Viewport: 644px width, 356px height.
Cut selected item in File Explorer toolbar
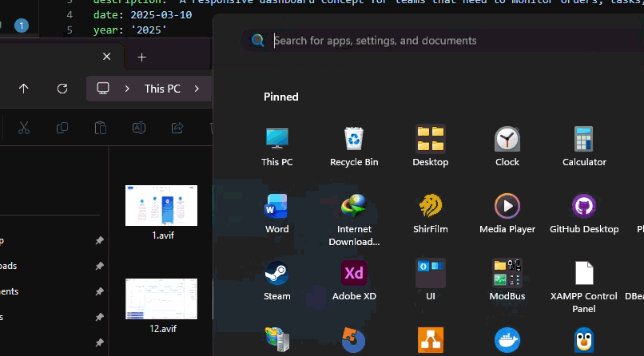[24, 128]
